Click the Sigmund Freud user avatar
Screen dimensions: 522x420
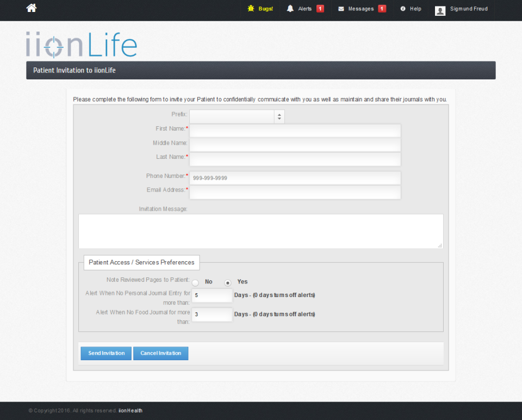click(x=440, y=10)
